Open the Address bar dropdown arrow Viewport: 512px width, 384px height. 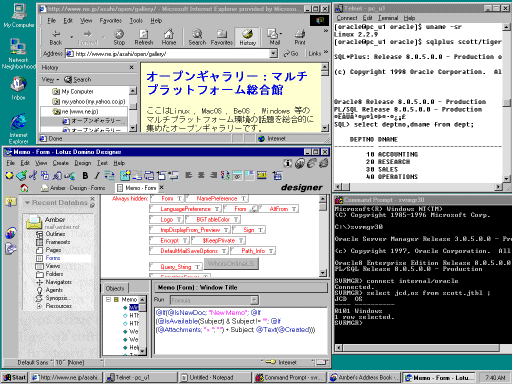pyautogui.click(x=273, y=53)
